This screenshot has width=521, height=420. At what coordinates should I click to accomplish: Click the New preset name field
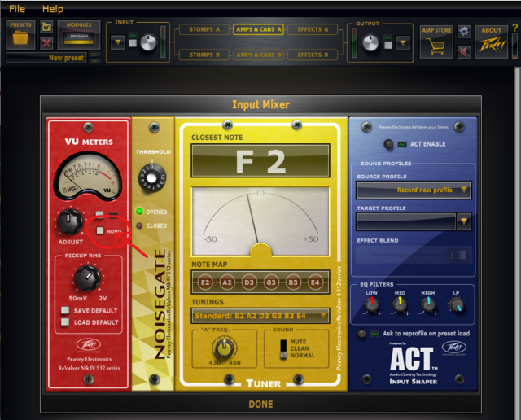46,58
